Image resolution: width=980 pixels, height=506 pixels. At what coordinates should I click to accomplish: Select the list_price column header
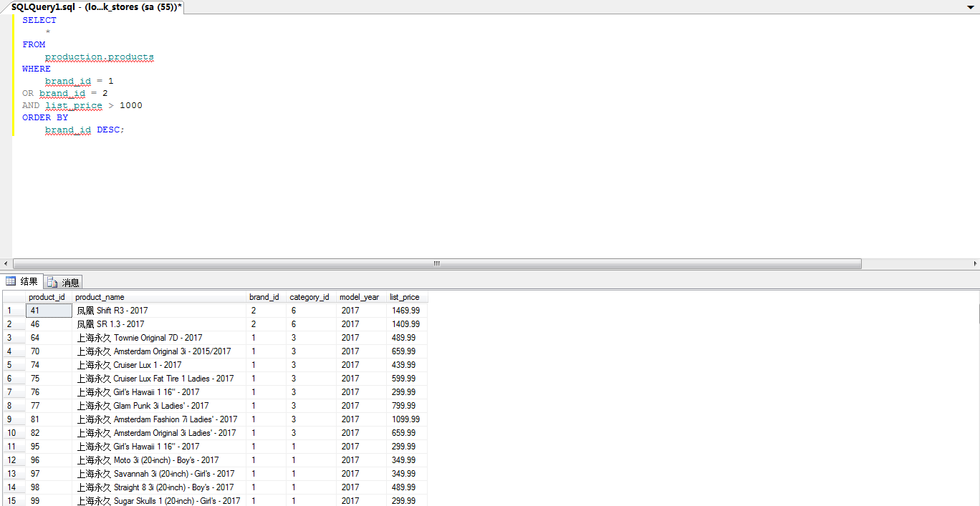coord(407,297)
